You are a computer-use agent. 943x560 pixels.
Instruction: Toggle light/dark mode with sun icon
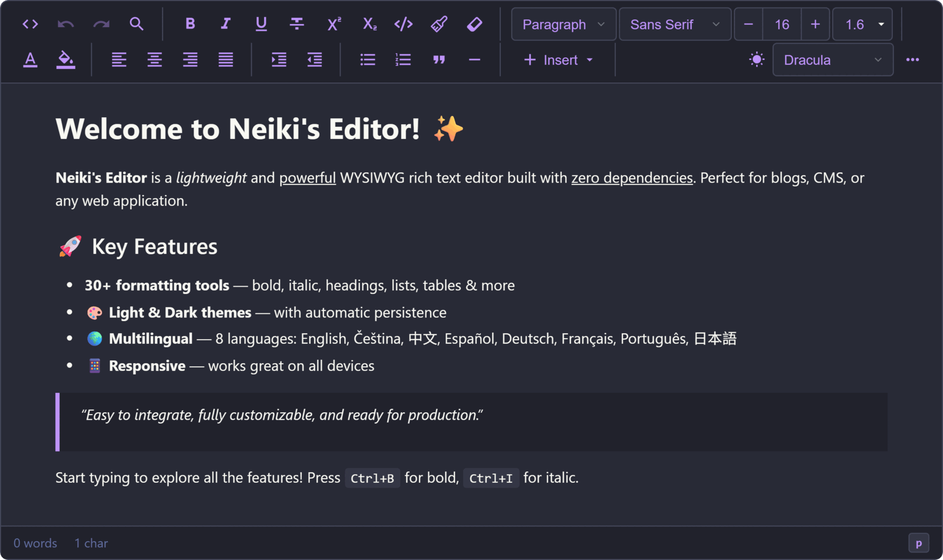757,59
